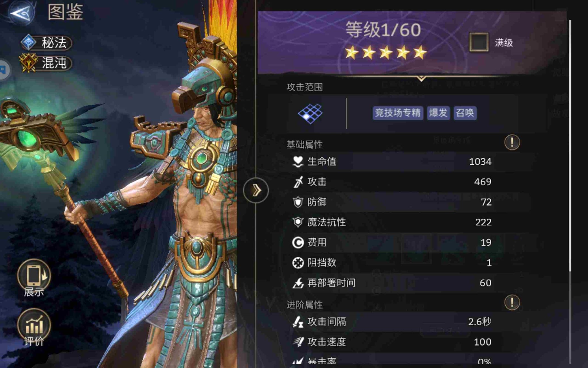Tap the blue chat bubble at left edge

(3, 70)
